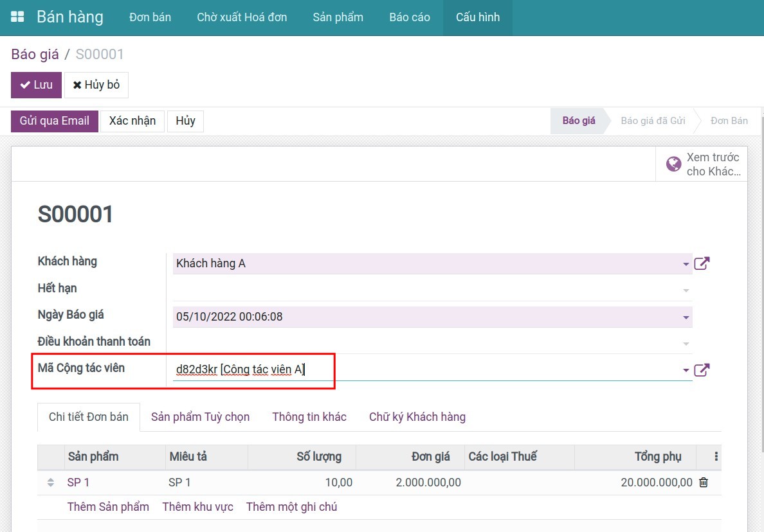Select Báo giá đã Gửi status stage
This screenshot has width=764, height=532.
[x=653, y=121]
